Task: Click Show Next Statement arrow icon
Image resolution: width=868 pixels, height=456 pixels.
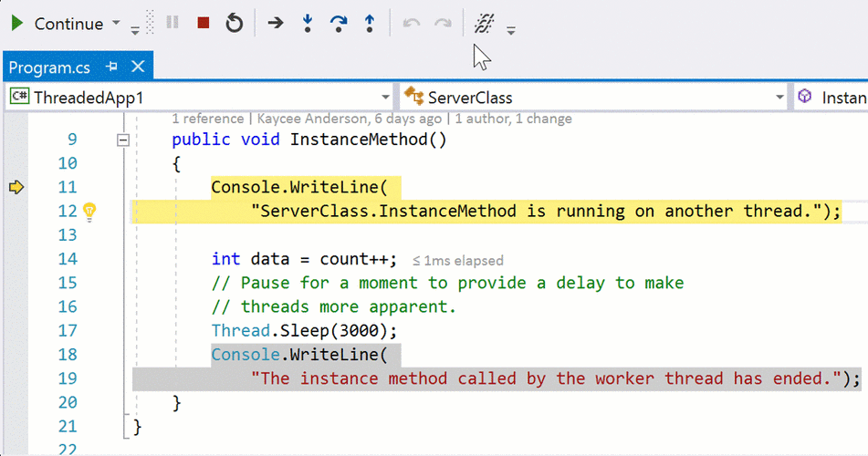Action: pyautogui.click(x=275, y=23)
